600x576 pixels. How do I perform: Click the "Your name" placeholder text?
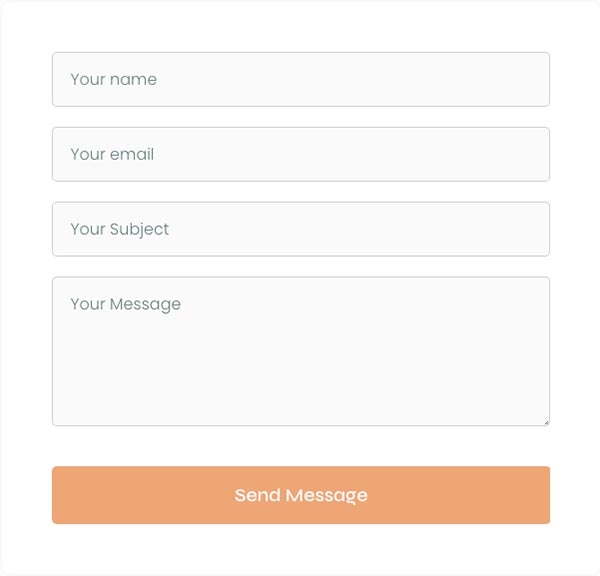(113, 79)
